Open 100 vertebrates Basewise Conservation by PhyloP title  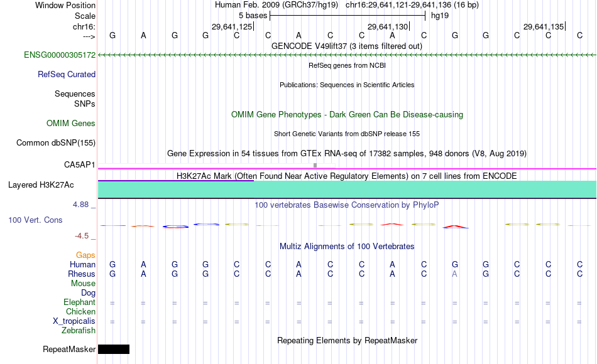(347, 205)
